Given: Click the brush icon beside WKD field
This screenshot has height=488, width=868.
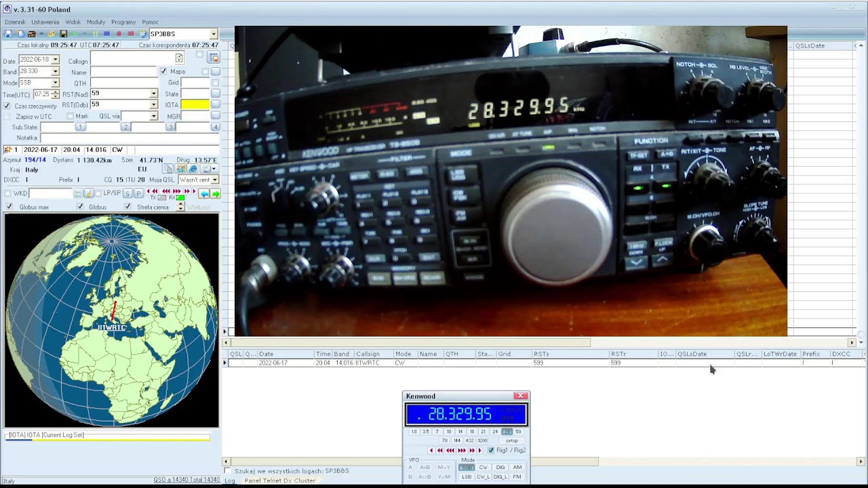Looking at the screenshot, I should [89, 194].
